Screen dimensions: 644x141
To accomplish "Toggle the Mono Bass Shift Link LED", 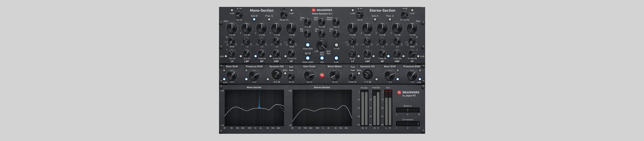I will 224,79.
